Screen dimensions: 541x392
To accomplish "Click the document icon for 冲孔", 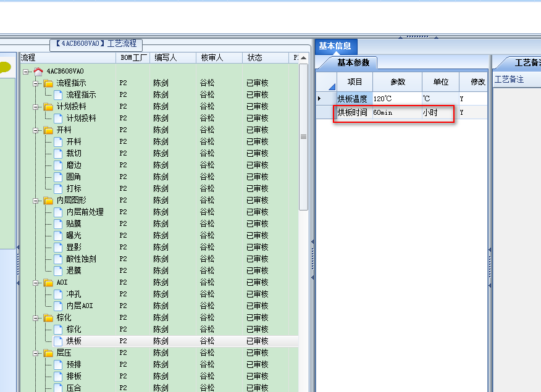I will click(58, 294).
